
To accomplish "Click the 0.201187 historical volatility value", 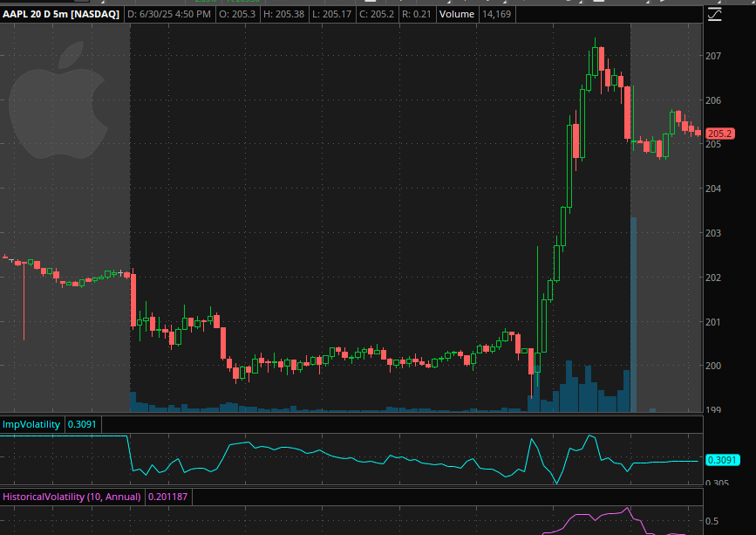I will click(167, 497).
